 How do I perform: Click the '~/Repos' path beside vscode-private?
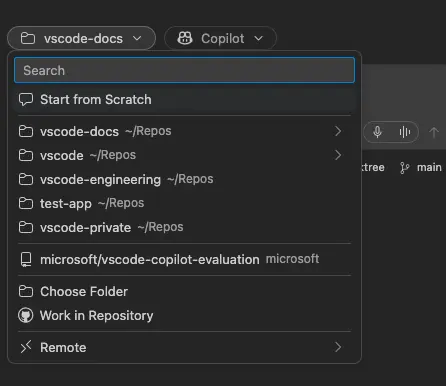click(x=160, y=227)
